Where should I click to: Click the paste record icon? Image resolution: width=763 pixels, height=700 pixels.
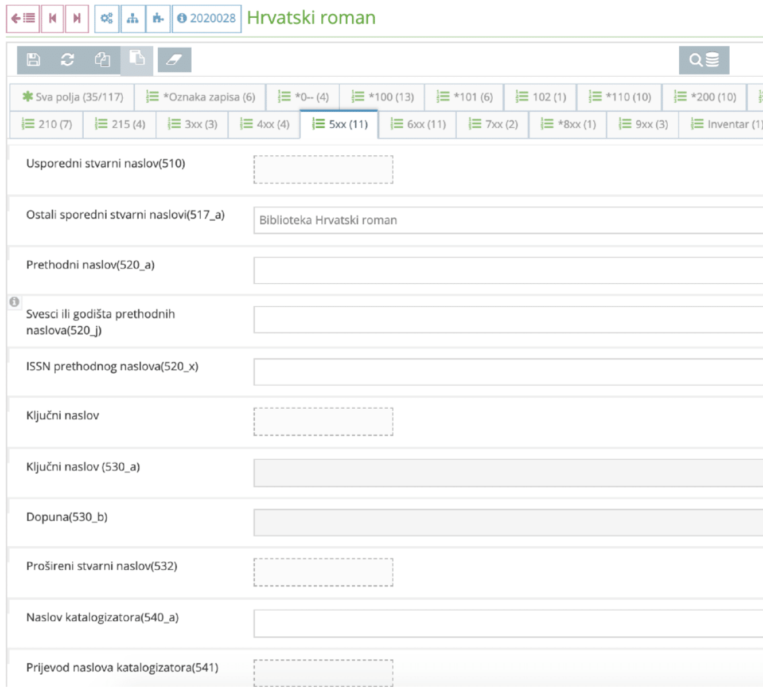click(137, 59)
